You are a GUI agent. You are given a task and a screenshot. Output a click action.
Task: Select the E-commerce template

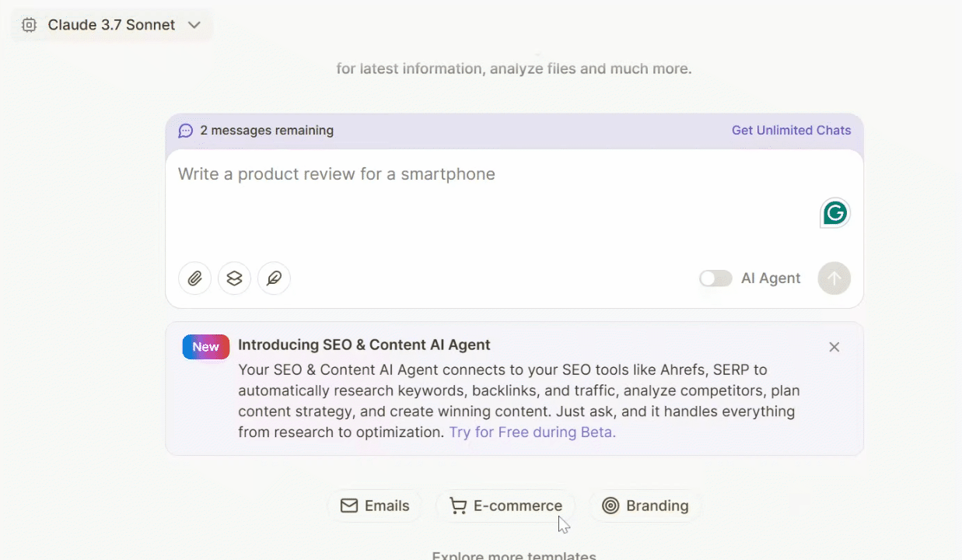tap(505, 506)
